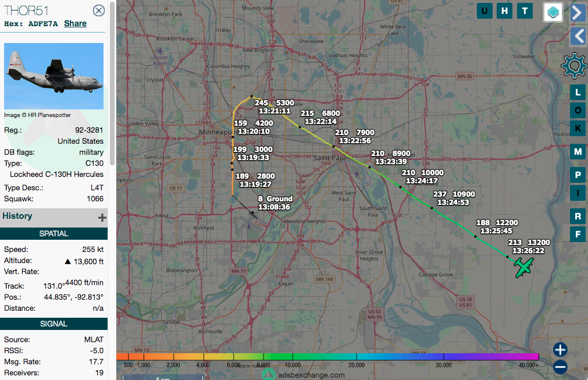Click the Source value MLAT

tap(94, 339)
